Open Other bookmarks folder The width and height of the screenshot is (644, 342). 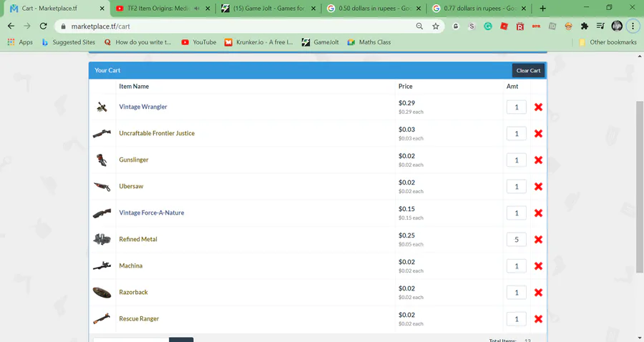tap(608, 42)
